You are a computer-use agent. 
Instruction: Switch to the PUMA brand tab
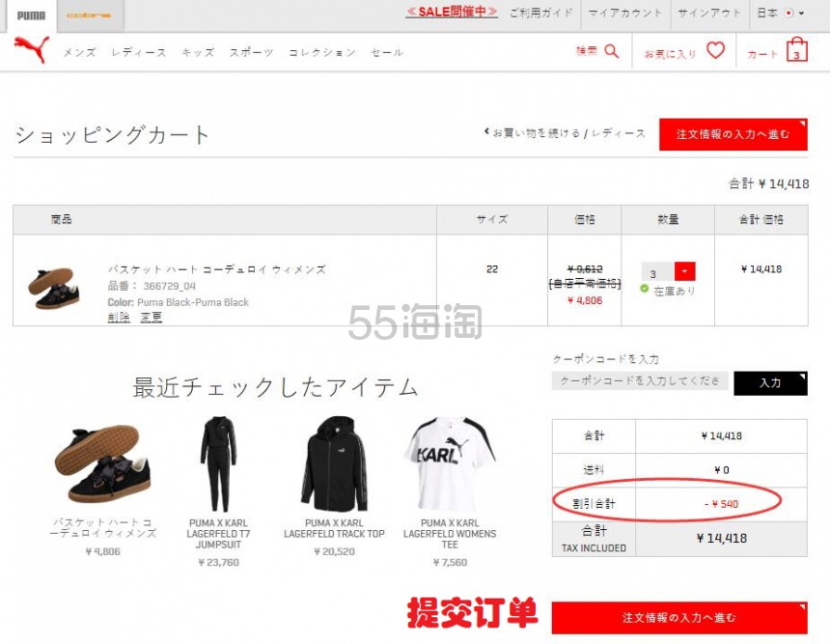click(x=31, y=15)
